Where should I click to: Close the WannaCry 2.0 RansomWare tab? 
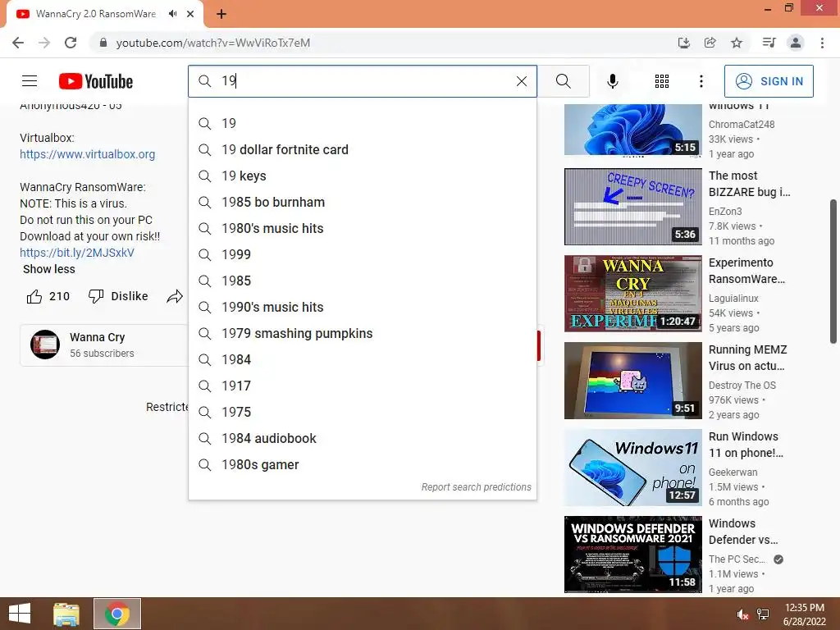tap(190, 14)
